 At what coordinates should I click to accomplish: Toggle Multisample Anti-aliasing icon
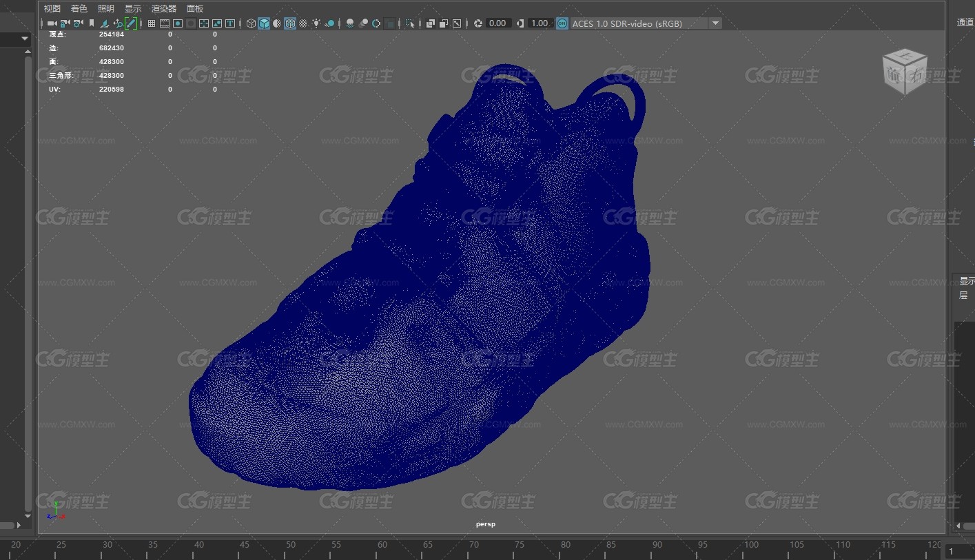coord(377,23)
